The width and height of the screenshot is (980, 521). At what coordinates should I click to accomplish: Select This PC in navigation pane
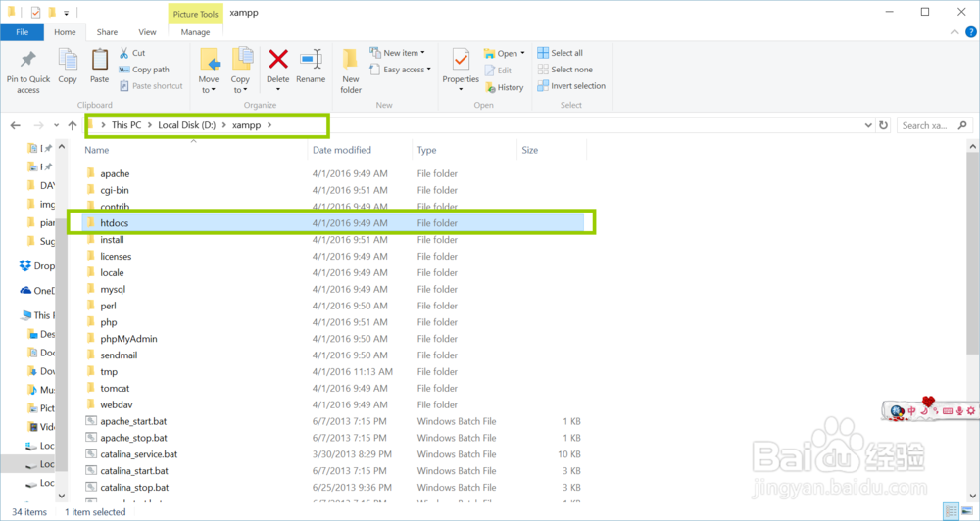coord(39,315)
